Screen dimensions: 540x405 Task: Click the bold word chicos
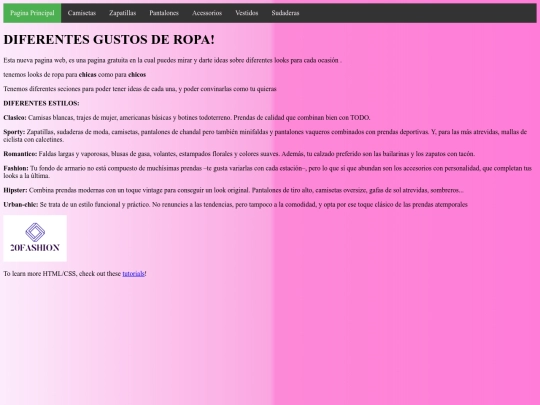(137, 75)
